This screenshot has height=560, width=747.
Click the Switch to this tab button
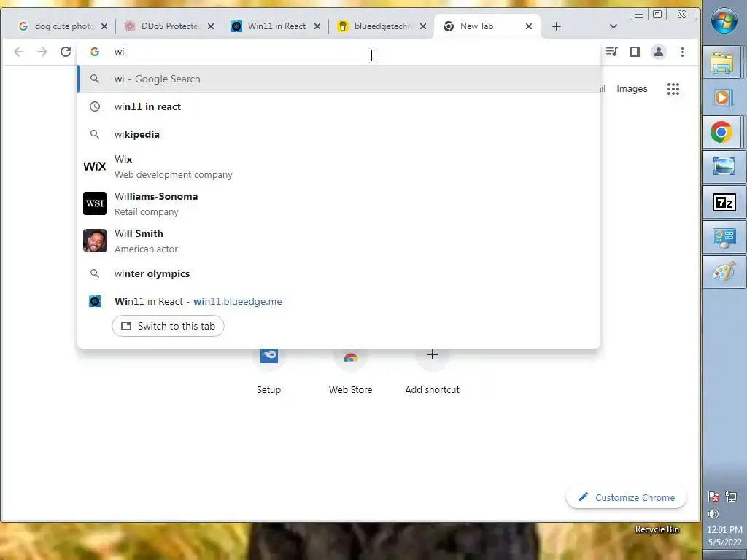coord(169,326)
